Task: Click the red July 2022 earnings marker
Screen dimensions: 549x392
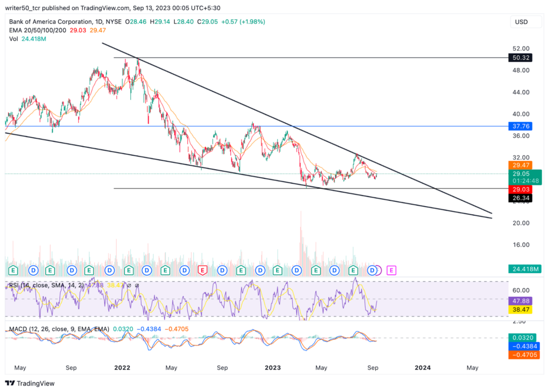Action: 202,270
